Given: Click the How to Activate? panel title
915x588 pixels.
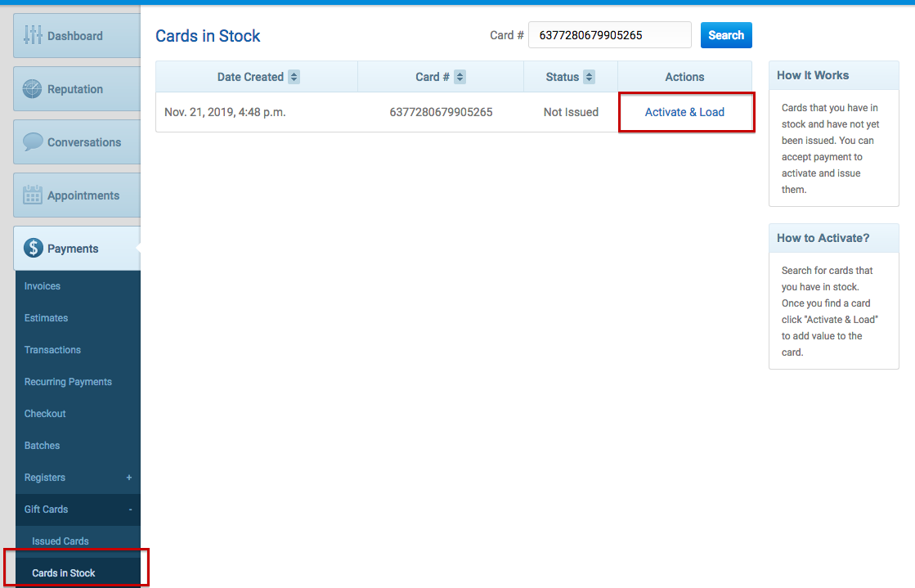Looking at the screenshot, I should pyautogui.click(x=823, y=238).
